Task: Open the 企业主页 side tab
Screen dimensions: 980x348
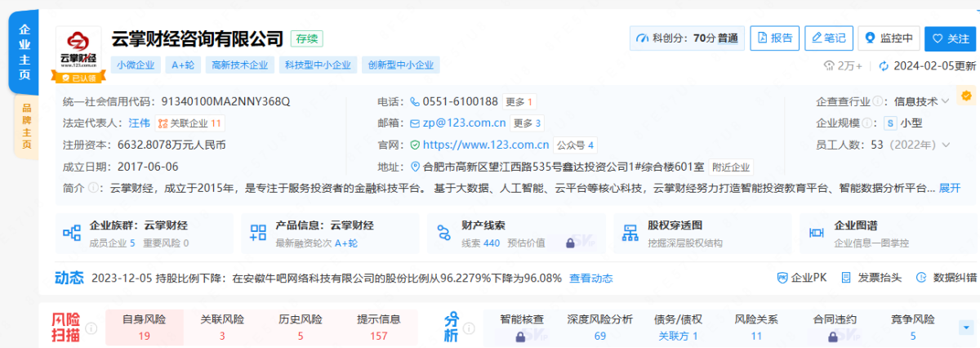Action: [x=24, y=52]
